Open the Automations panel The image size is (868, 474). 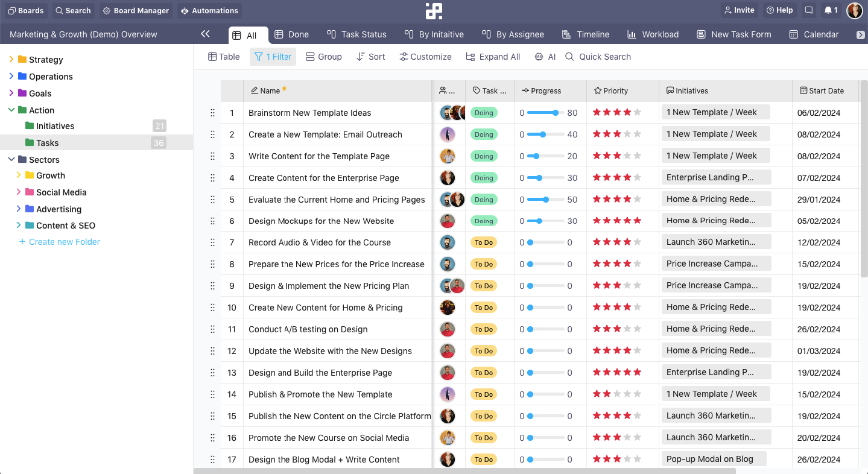(209, 10)
